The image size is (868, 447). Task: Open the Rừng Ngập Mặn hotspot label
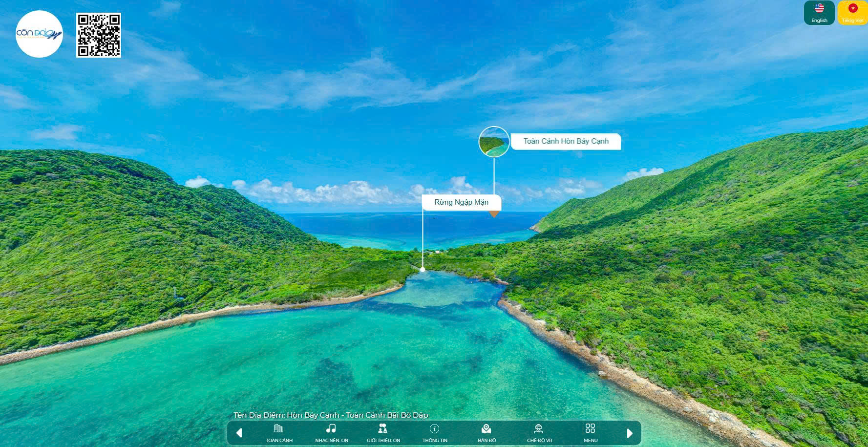461,202
